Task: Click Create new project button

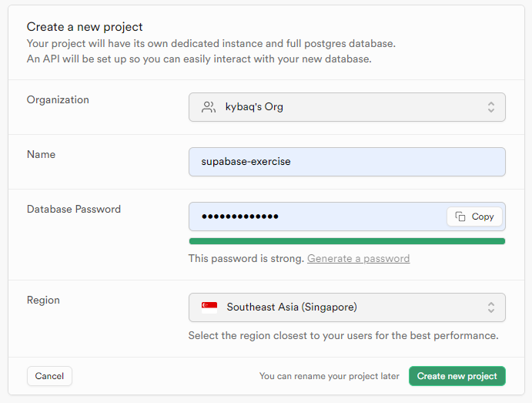Action: coord(457,376)
